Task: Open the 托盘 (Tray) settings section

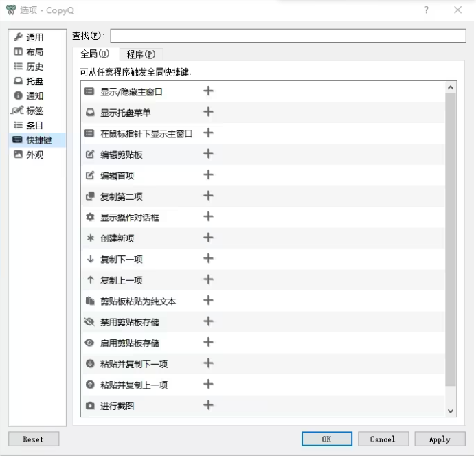Action: point(37,81)
